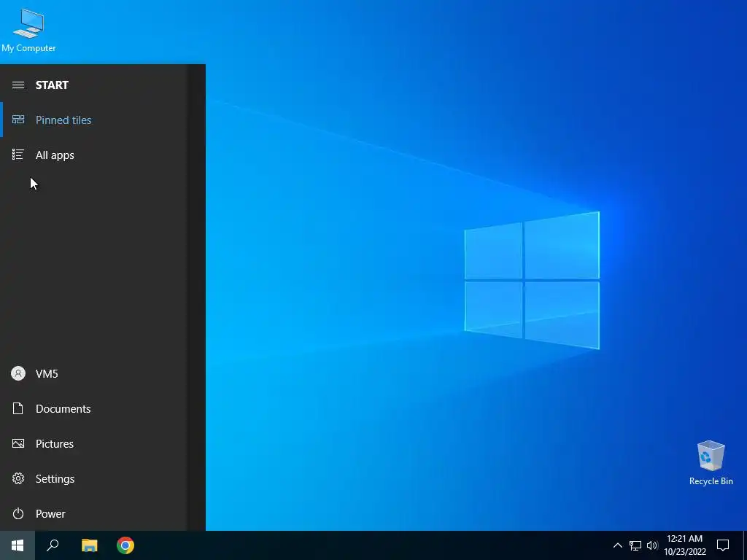The image size is (747, 560).
Task: Collapse the START hamburger menu
Action: tap(18, 85)
